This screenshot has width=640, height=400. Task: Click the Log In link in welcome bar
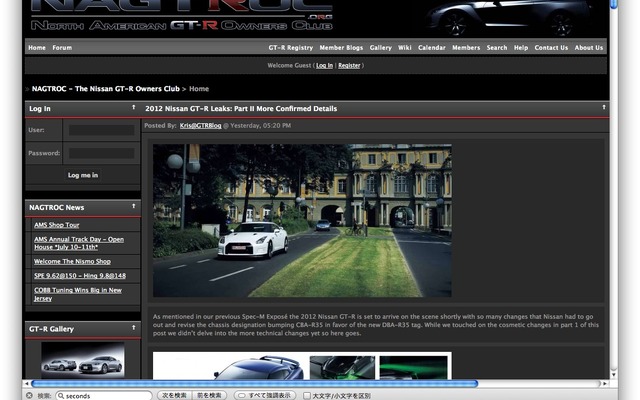point(324,65)
